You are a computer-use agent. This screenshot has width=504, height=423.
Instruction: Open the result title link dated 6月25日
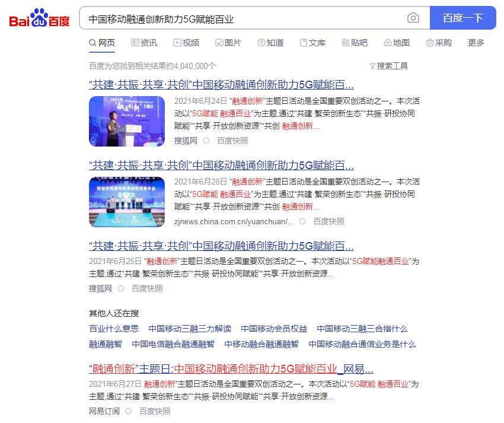(x=222, y=246)
